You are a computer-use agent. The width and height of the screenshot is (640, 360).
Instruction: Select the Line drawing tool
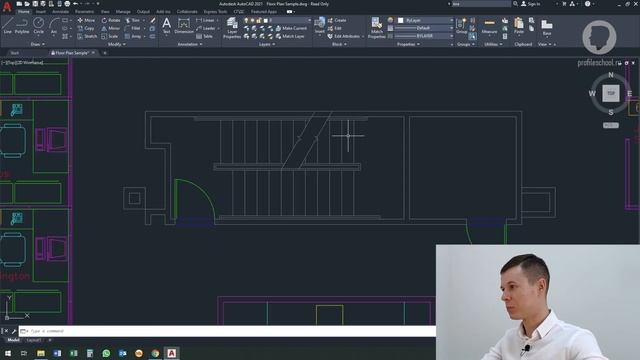tap(7, 25)
